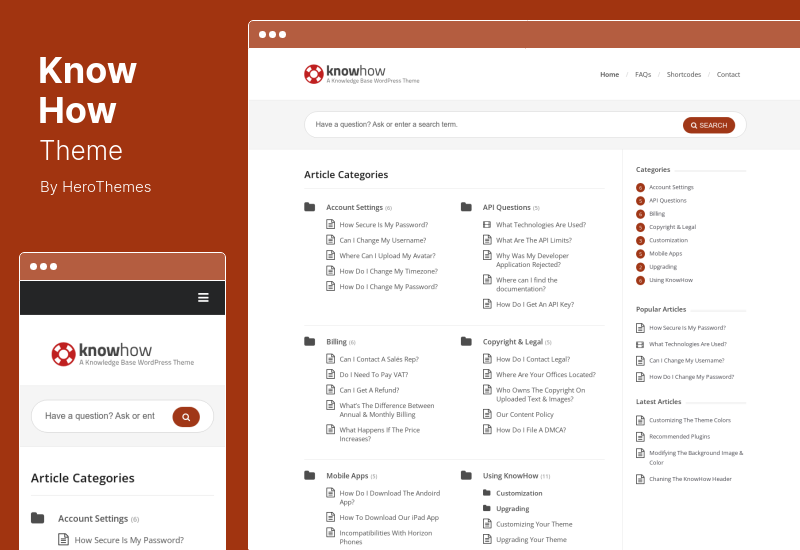Open How Secure Is My Password? in mobile preview
This screenshot has height=550, width=800.
[x=129, y=540]
